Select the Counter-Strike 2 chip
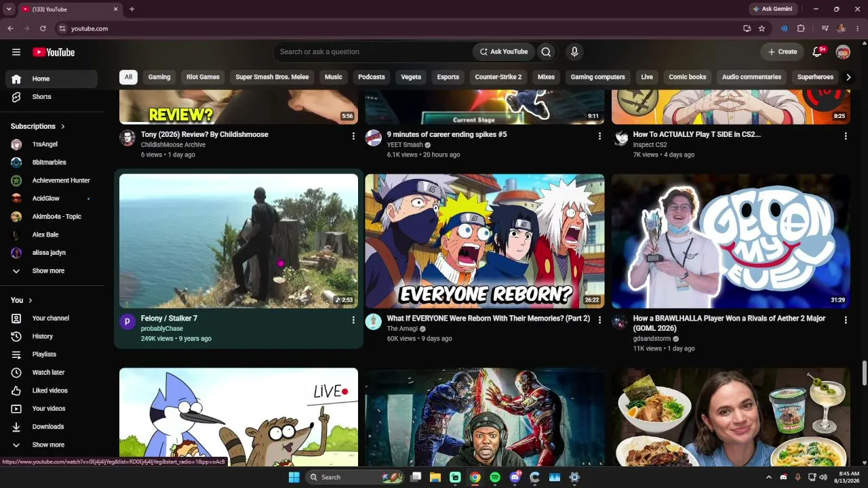The image size is (868, 488). click(498, 77)
